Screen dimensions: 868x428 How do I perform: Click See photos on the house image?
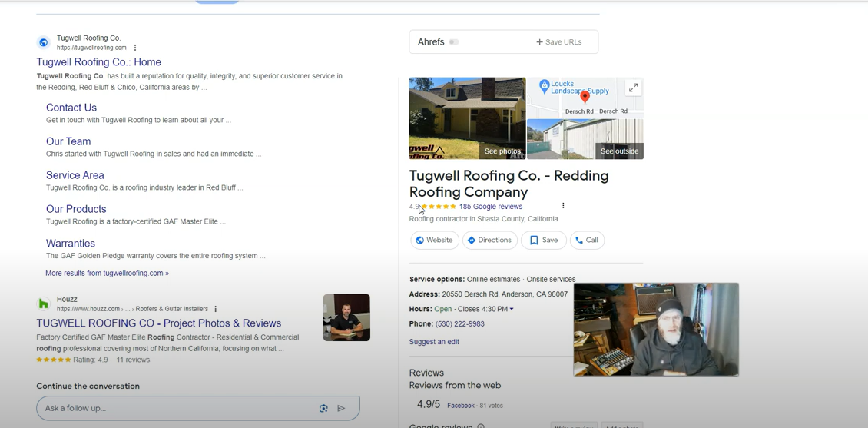click(502, 151)
